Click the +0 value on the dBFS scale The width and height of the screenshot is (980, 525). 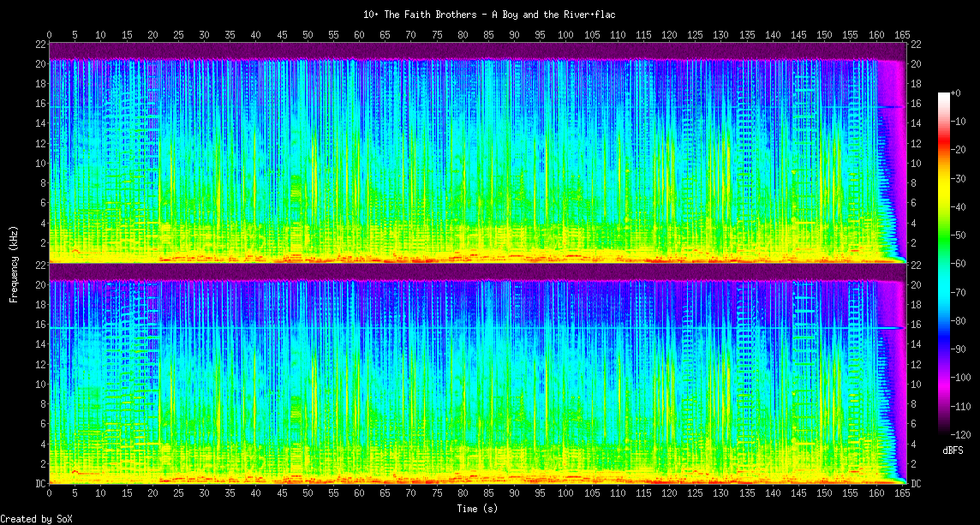957,92
